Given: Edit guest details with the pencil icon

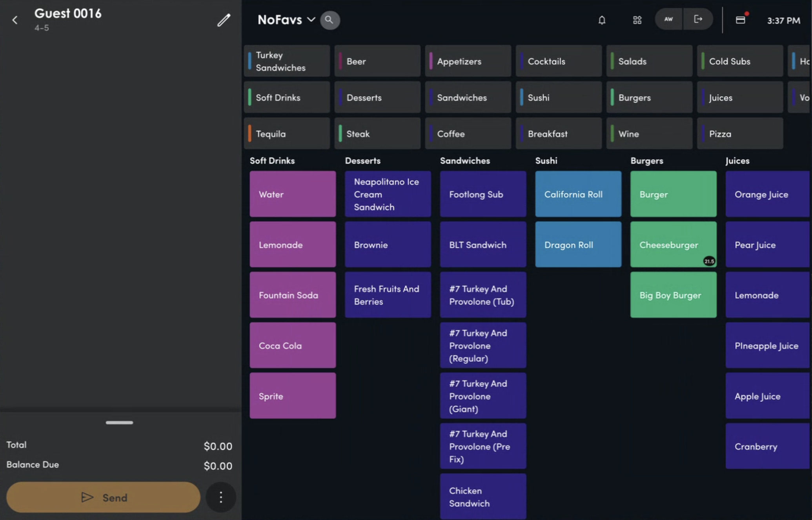Looking at the screenshot, I should coord(224,20).
